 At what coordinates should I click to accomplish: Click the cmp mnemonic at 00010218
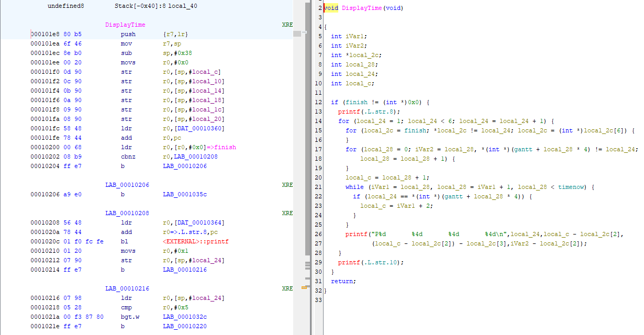click(x=126, y=308)
